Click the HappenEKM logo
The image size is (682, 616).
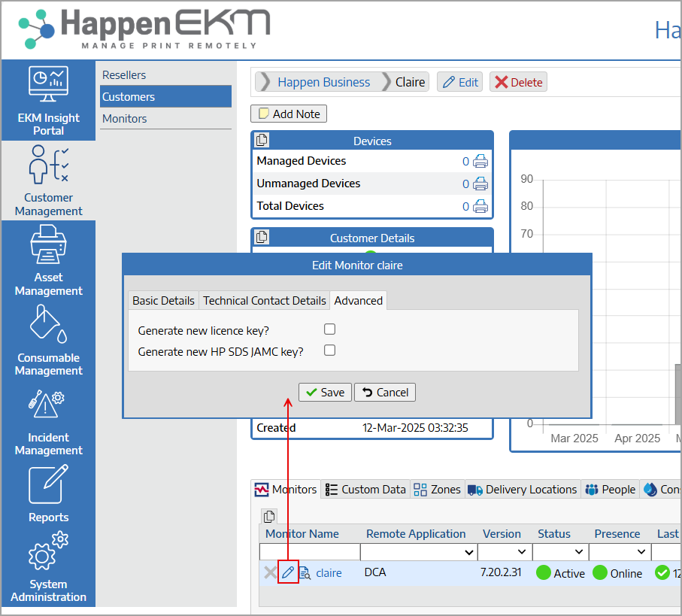point(144,29)
